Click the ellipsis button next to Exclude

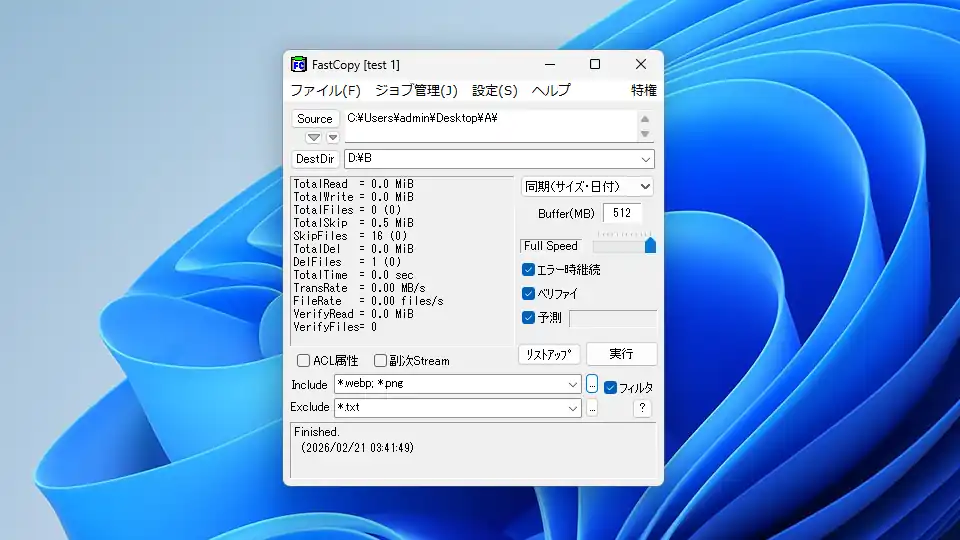click(x=591, y=408)
